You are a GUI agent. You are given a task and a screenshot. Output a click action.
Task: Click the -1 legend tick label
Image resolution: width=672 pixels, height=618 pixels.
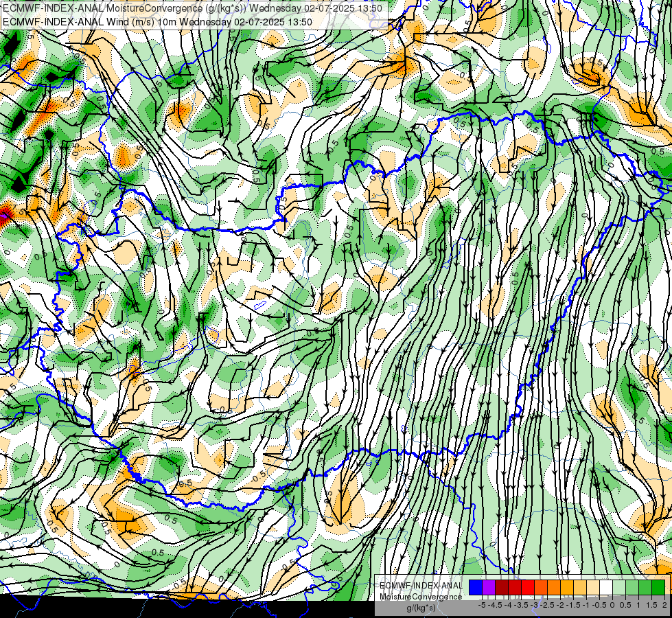click(587, 605)
